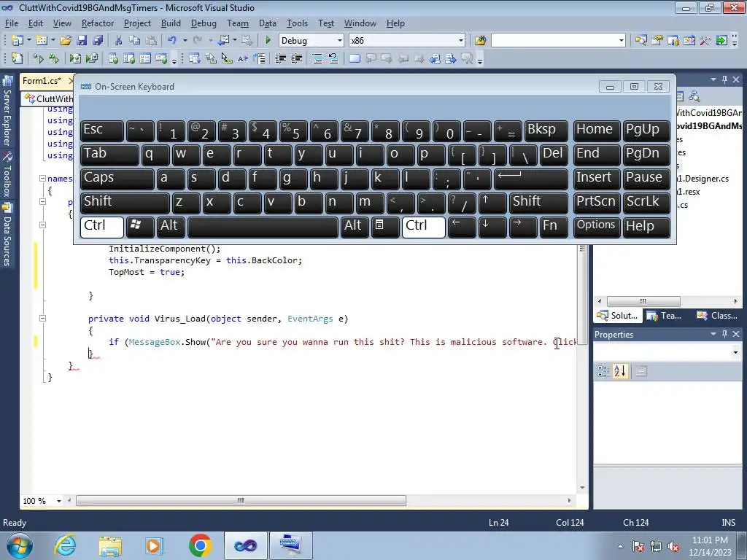747x560 pixels.
Task: Uncomment the selected lines icon
Action: click(333, 58)
